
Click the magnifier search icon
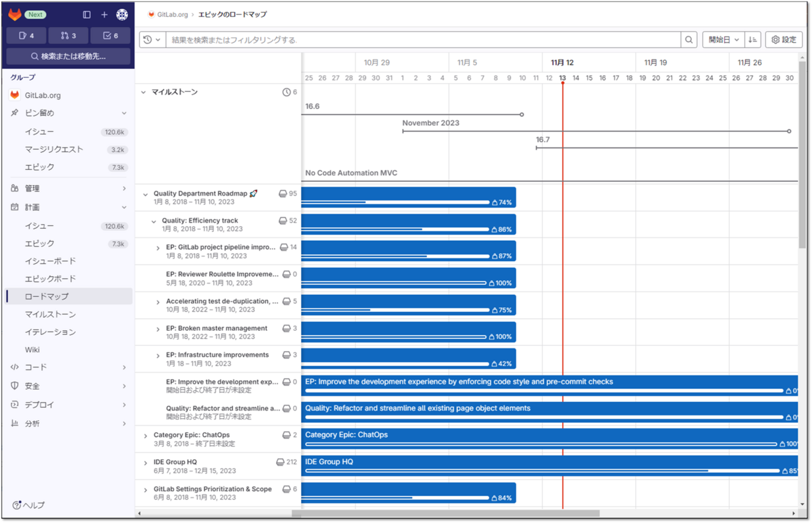click(689, 40)
